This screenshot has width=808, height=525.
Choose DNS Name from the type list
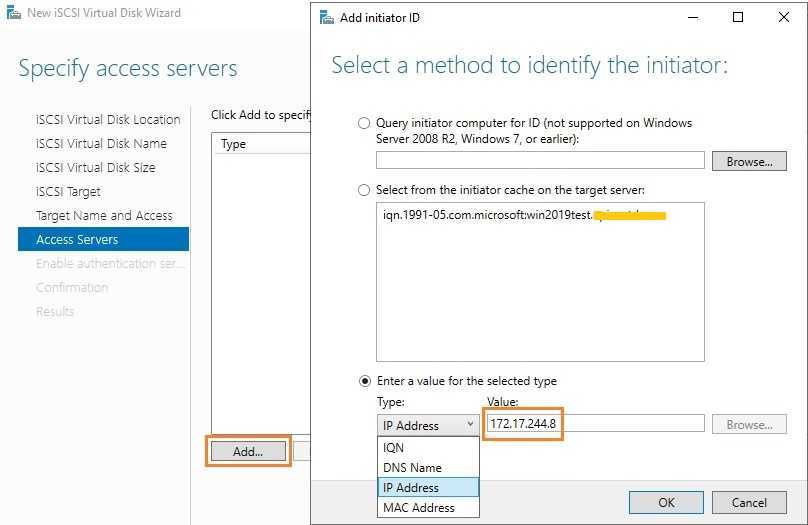click(412, 468)
